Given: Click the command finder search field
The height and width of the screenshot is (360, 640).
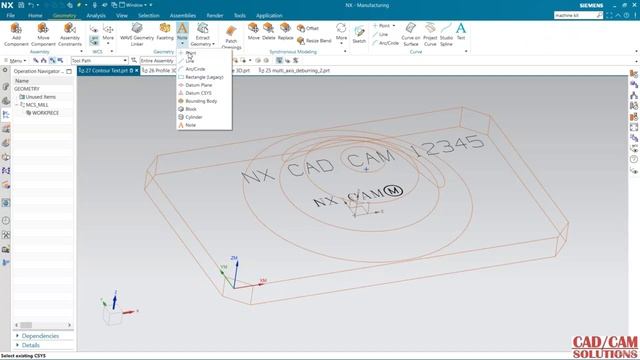Looking at the screenshot, I should point(575,15).
